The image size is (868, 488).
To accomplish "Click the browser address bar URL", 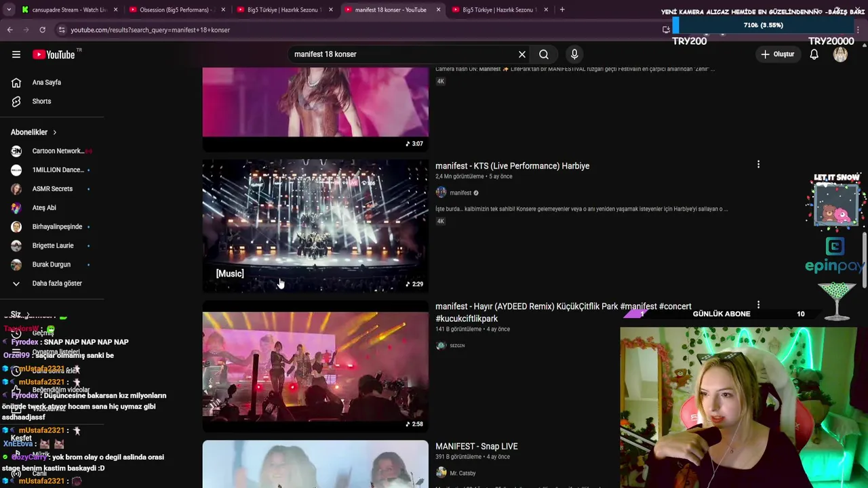I will (x=150, y=30).
